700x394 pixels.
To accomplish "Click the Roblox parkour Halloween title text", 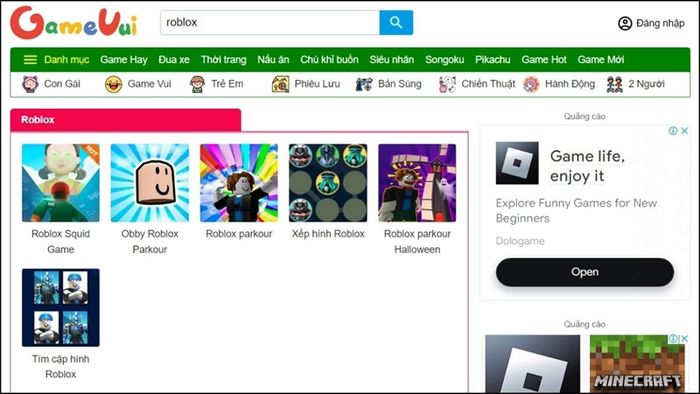I will click(417, 241).
